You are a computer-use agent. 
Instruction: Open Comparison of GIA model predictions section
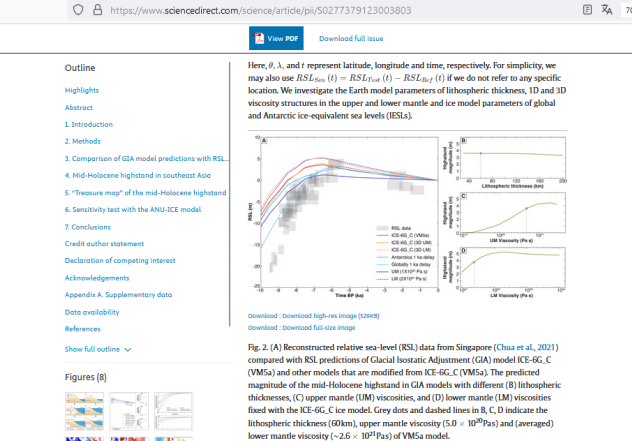click(x=145, y=158)
